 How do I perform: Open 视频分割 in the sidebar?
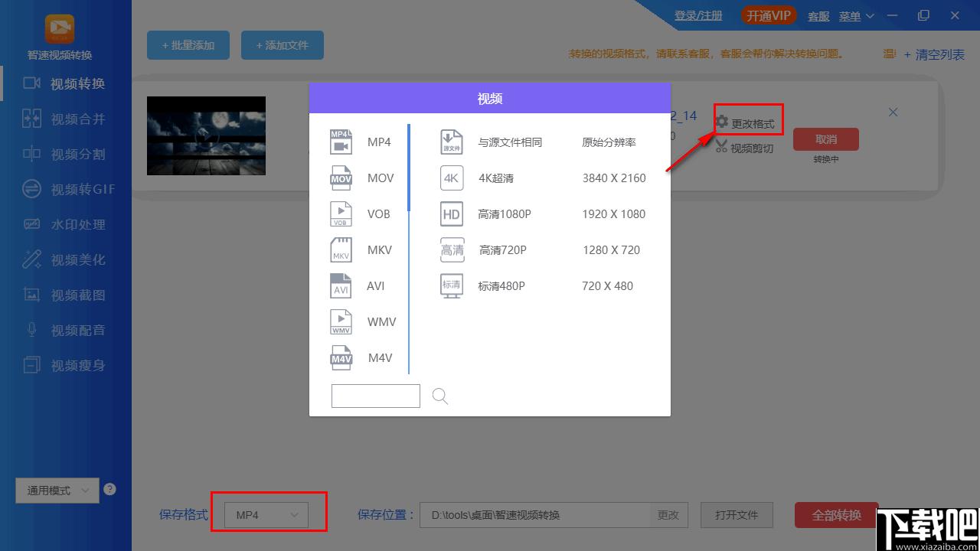66,154
